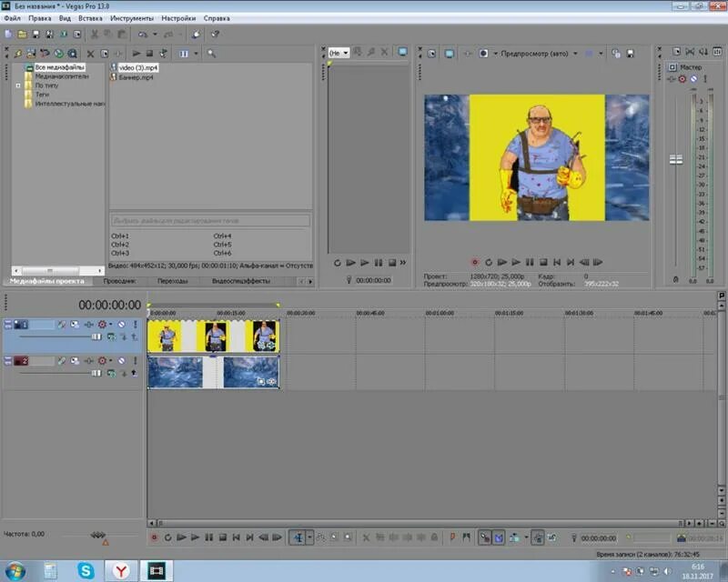Click Record button in timeline transport
Screen dimensions: 728x582
[x=154, y=538]
